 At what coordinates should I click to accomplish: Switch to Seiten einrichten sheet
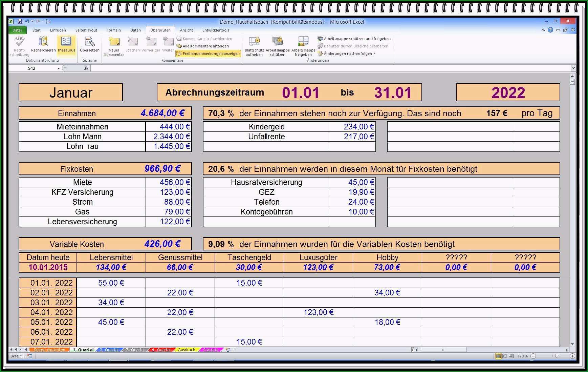49,350
